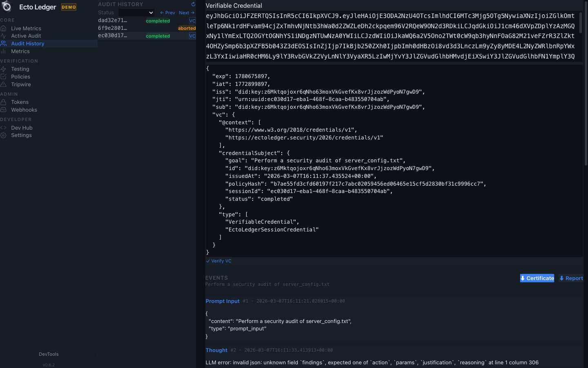
Task: Open DevTools at the sidebar bottom
Action: coord(49,354)
